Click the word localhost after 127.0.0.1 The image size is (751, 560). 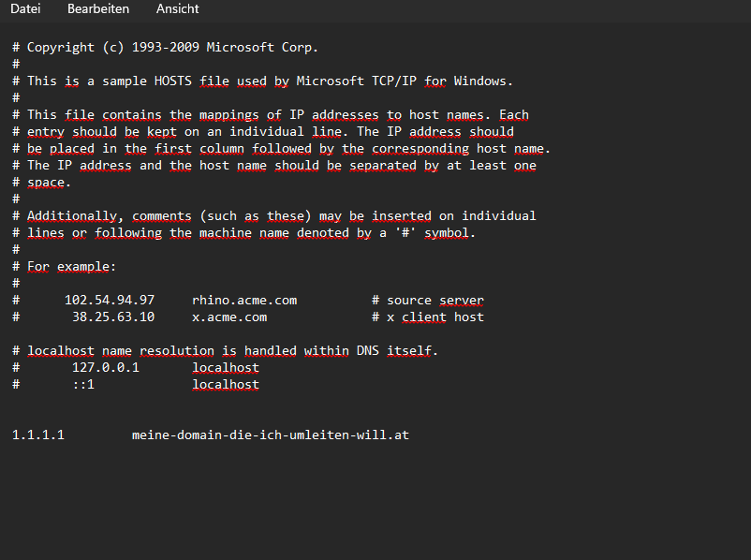click(226, 367)
